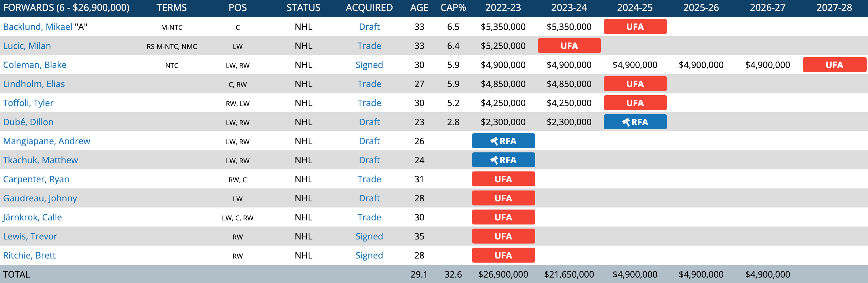The image size is (868, 283).
Task: Open Elias Lindholm's profile link
Action: [34, 84]
